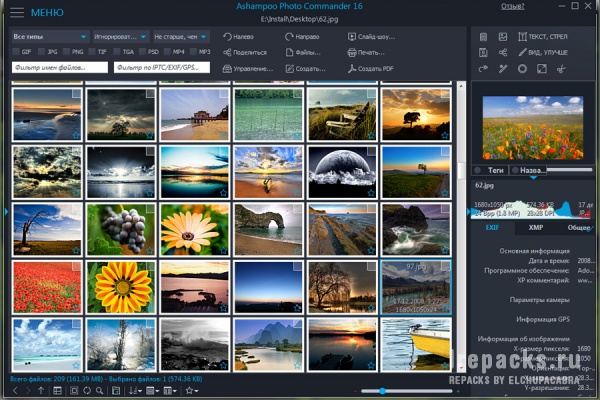Enable the JPG filter checkbox

click(42, 52)
